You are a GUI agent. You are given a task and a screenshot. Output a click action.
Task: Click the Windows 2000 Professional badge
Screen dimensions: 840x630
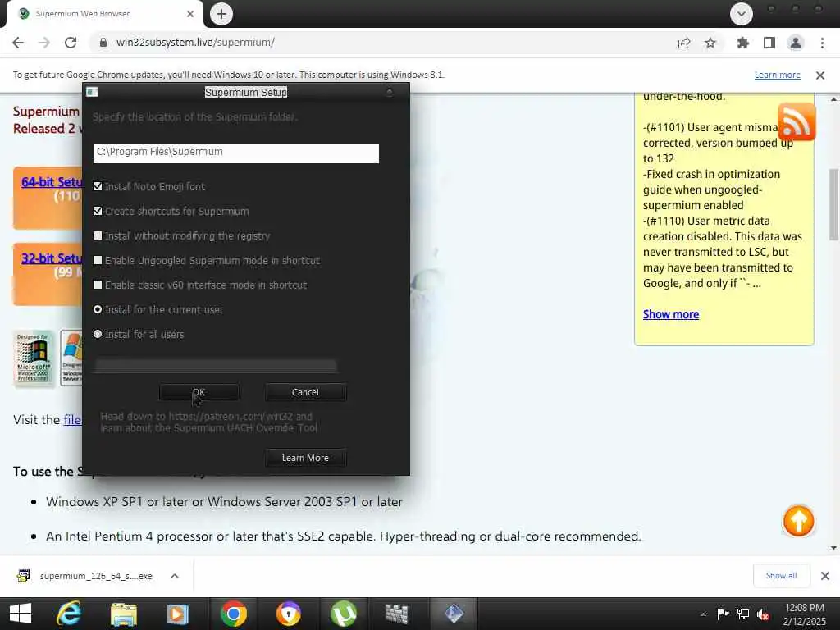[33, 358]
